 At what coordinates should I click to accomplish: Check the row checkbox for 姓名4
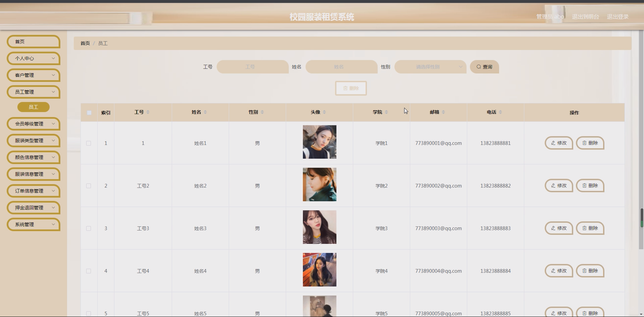[x=88, y=271]
